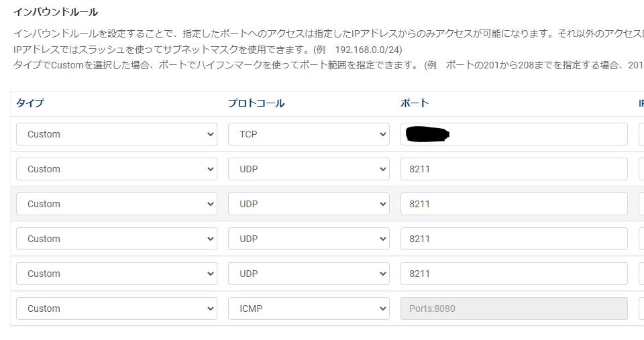
Task: Click the port field in the fourth UDP row
Action: point(514,274)
